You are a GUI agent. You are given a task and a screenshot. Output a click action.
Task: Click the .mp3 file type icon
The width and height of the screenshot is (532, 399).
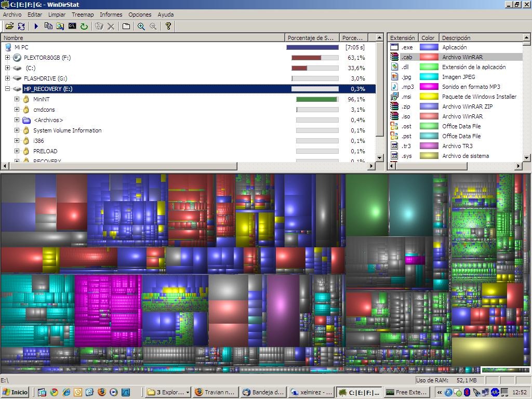click(x=394, y=87)
